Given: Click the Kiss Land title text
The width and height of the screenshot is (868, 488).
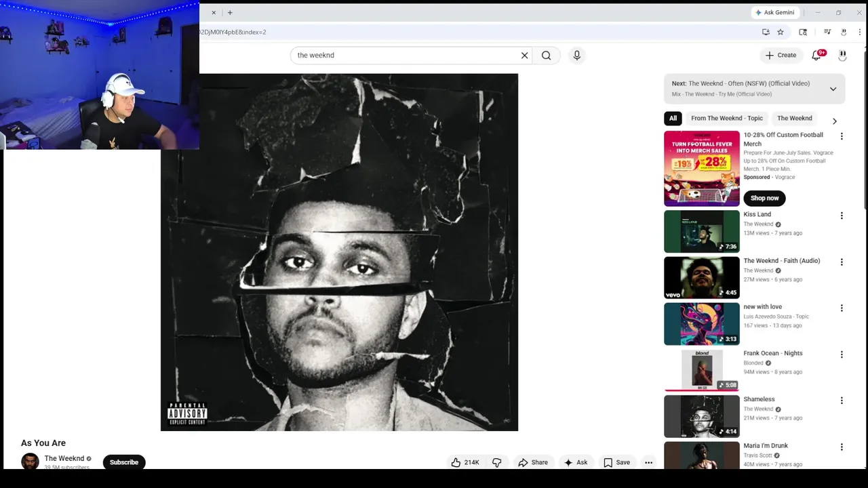Looking at the screenshot, I should pos(757,214).
